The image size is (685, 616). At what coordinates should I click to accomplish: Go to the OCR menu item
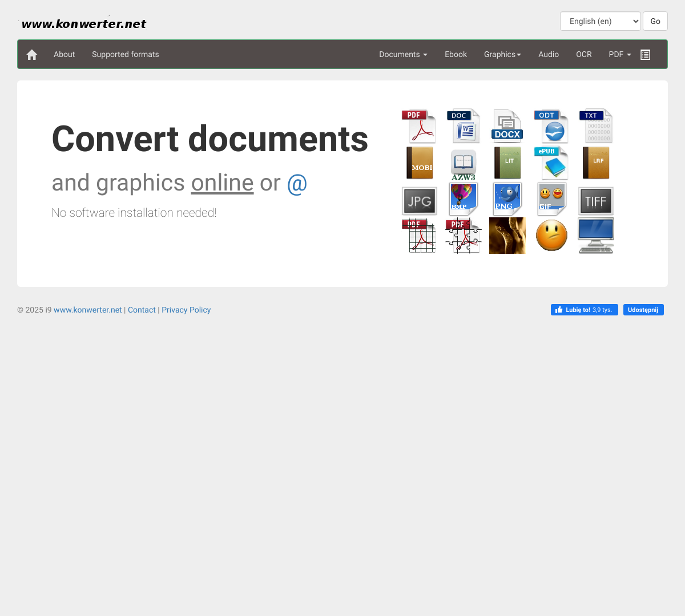(x=583, y=55)
